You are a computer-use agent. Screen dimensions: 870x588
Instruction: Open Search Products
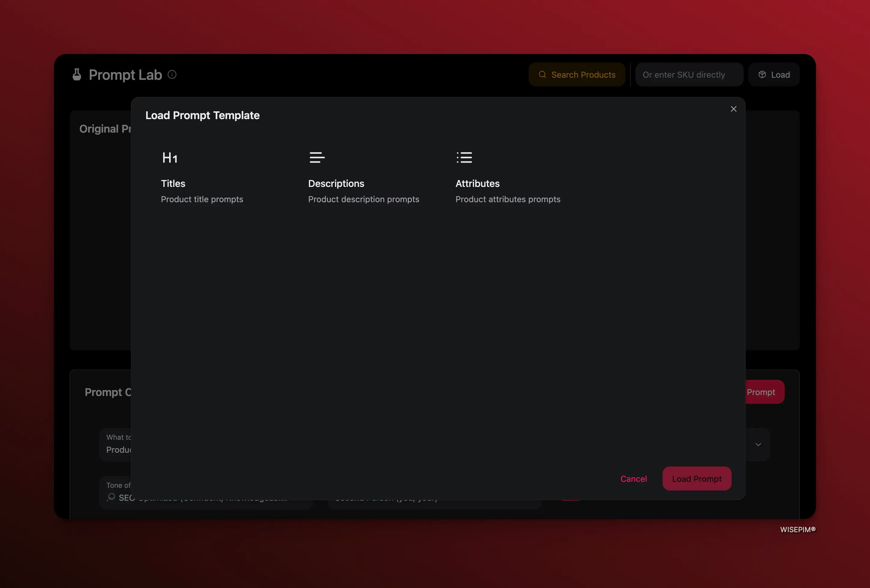point(577,74)
